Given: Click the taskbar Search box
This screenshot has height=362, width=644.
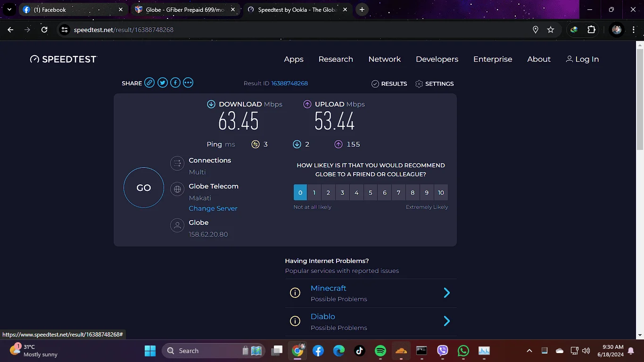Looking at the screenshot, I should point(213,351).
